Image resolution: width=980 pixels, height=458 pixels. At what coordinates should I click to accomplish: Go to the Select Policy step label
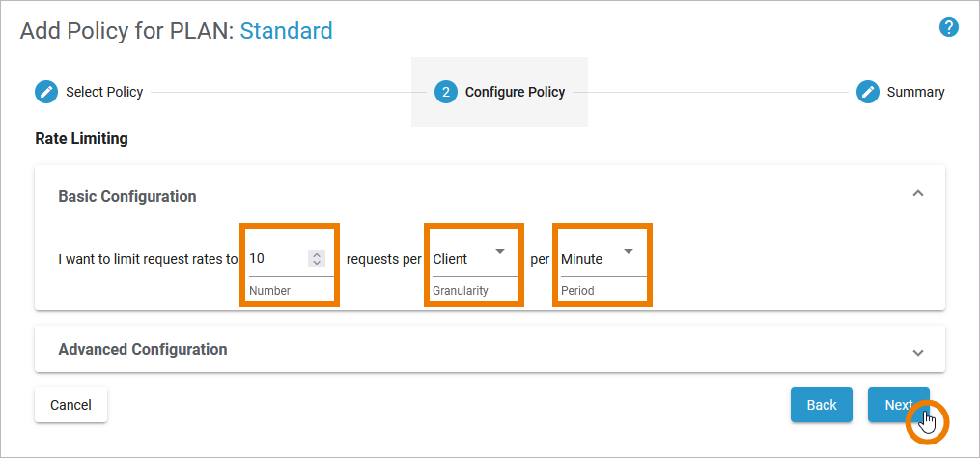(x=104, y=92)
